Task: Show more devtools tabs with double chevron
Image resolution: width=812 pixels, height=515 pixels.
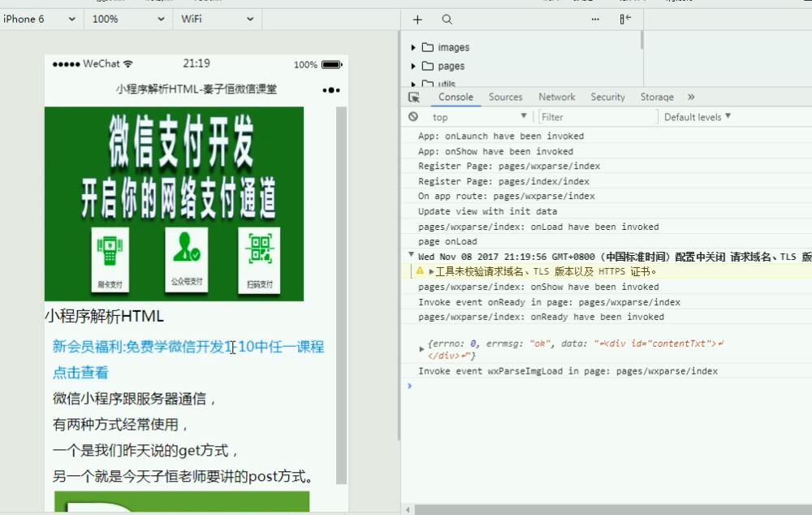Action: point(691,97)
